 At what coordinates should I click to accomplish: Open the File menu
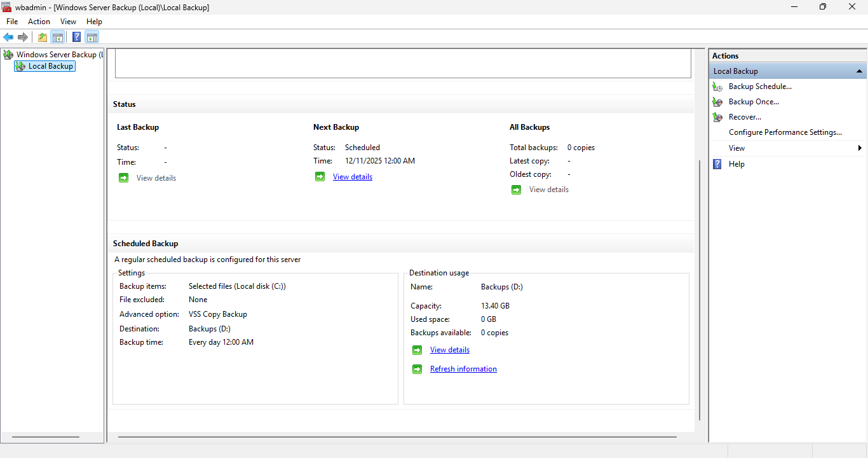tap(12, 22)
